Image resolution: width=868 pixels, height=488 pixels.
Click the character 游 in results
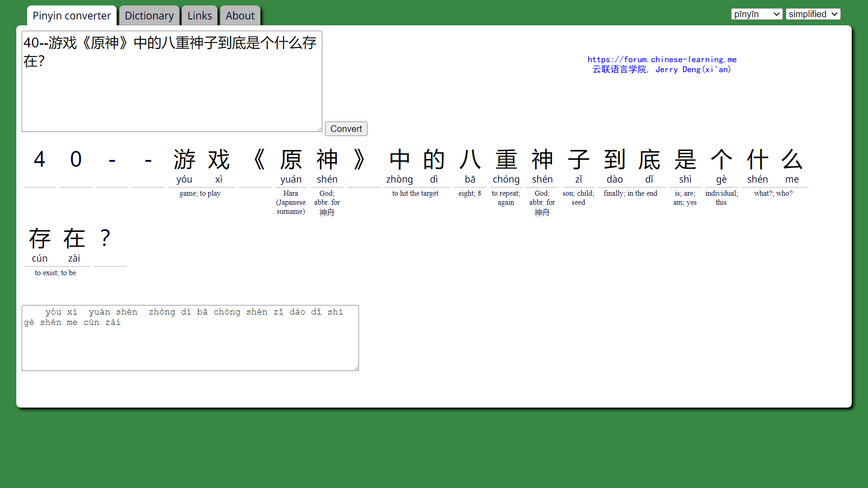tap(184, 160)
